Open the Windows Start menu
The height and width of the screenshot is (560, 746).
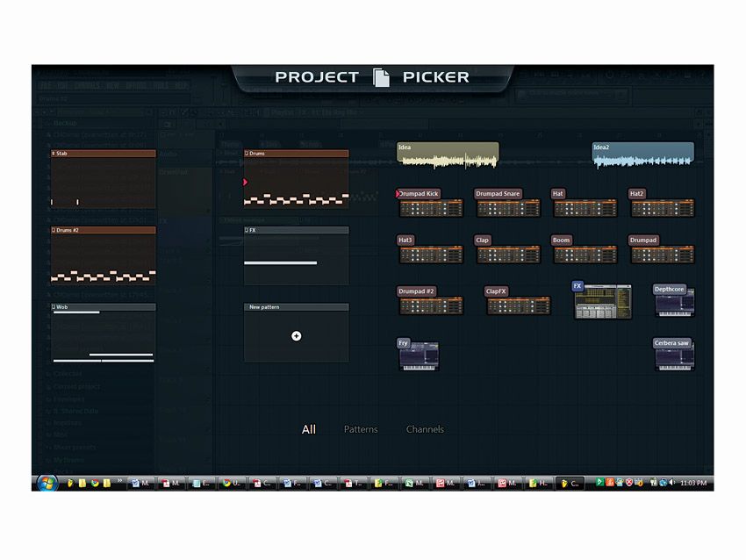[47, 483]
